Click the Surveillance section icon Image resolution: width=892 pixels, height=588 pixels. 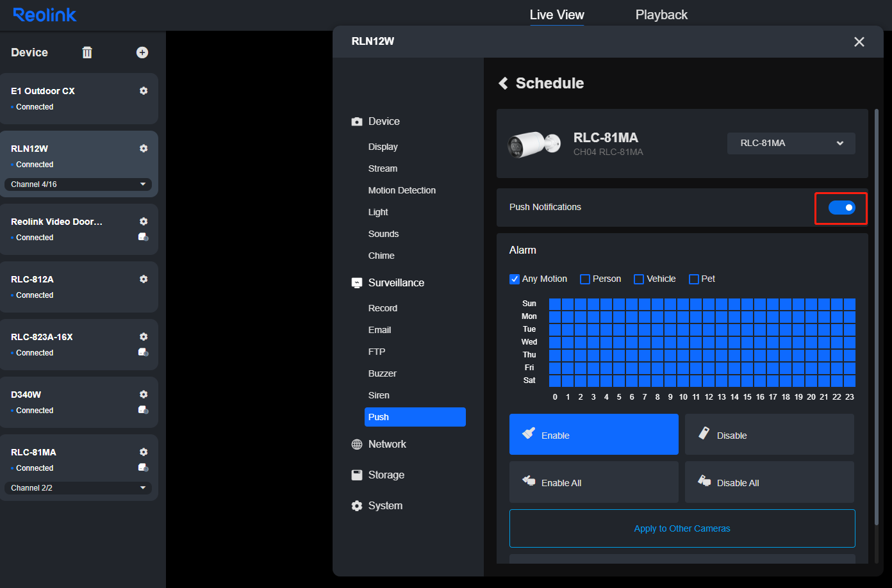pyautogui.click(x=357, y=283)
